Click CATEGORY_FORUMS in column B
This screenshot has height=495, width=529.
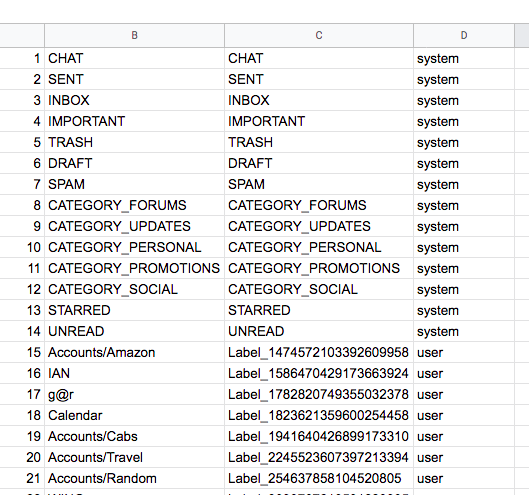point(134,205)
